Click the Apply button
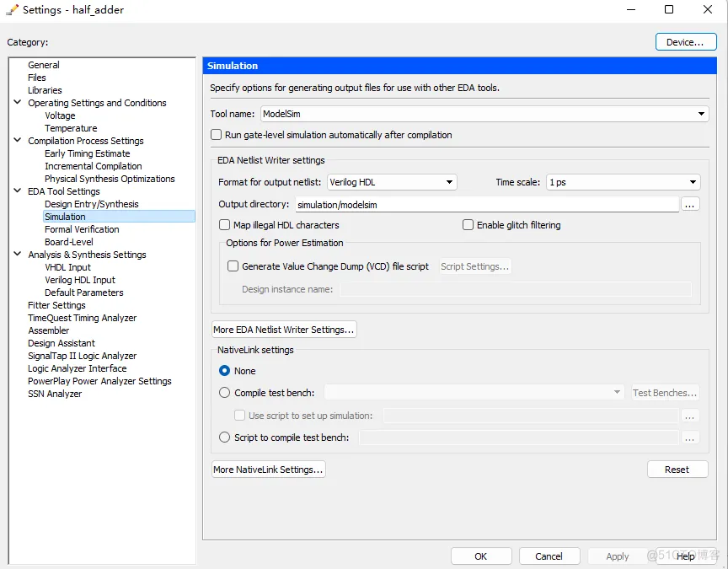This screenshot has height=569, width=728. pos(618,556)
